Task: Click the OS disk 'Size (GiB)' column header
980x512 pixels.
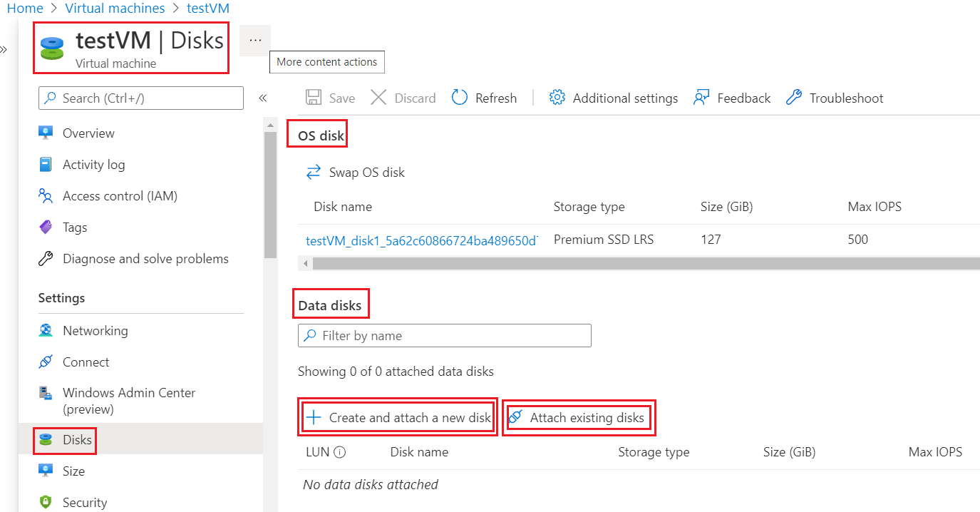Action: coord(726,207)
